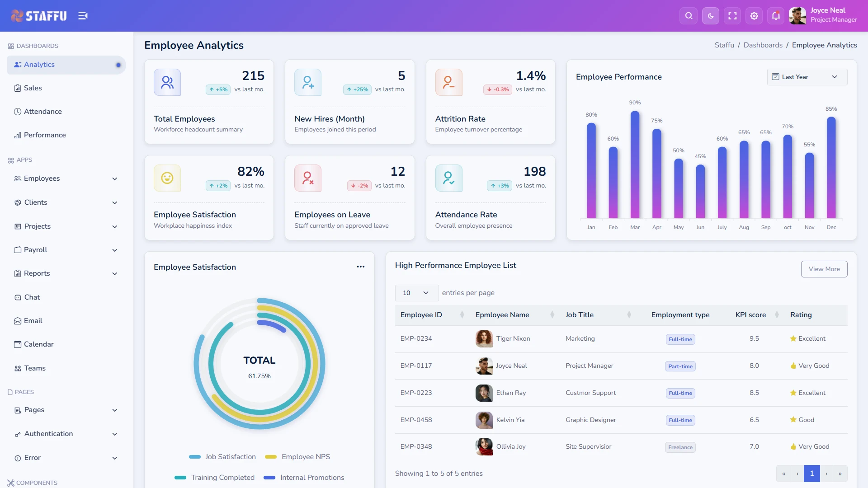This screenshot has height=488, width=868.
Task: Click the Employees on Leave icon
Action: 308,178
